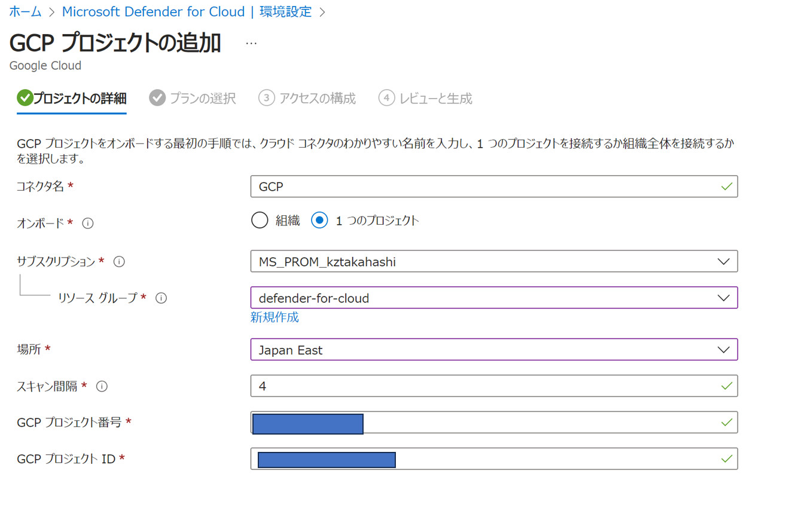The height and width of the screenshot is (532, 790).
Task: Select the 組織 radio button
Action: click(260, 221)
